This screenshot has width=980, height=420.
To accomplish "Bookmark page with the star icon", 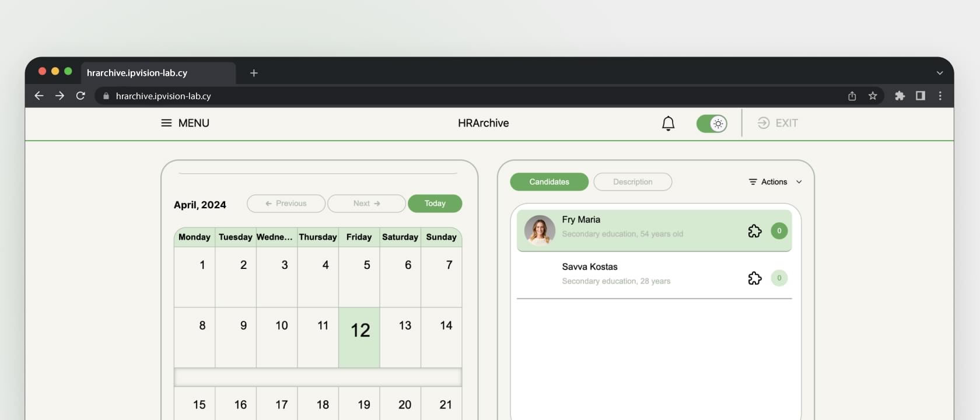I will click(873, 96).
